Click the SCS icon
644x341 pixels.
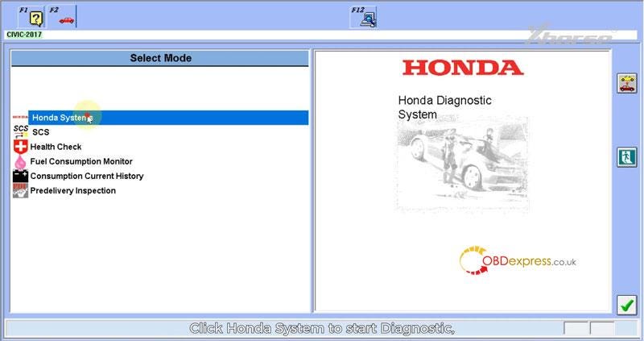click(21, 131)
